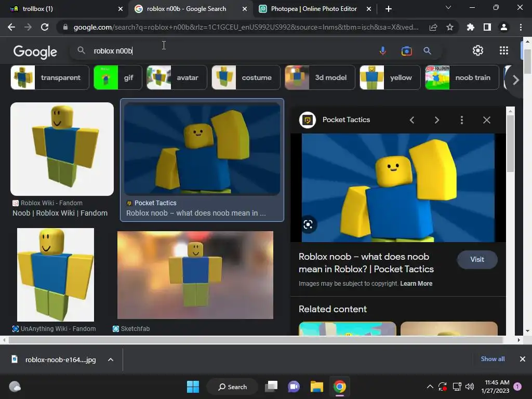Open taskbar Search box
This screenshot has height=399, width=532.
coord(232,387)
